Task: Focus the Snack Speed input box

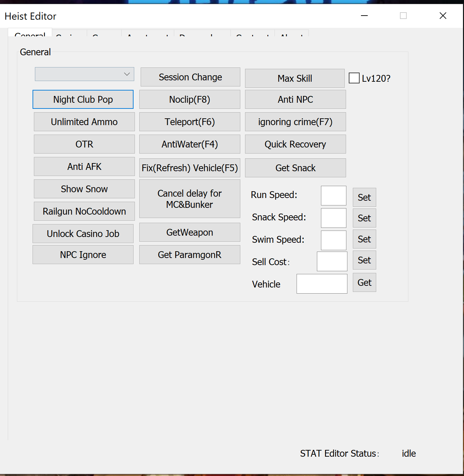Action: (334, 218)
